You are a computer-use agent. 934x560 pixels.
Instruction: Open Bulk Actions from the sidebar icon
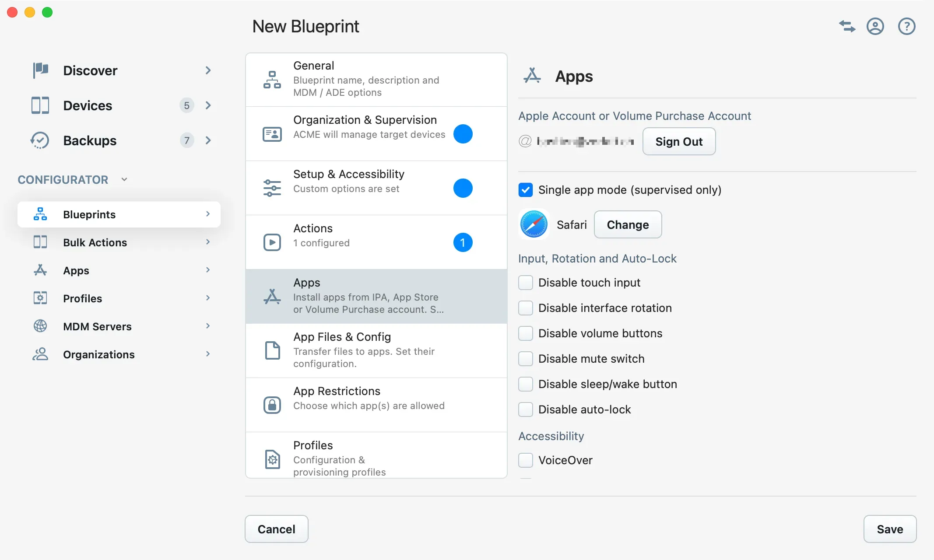[x=40, y=242]
